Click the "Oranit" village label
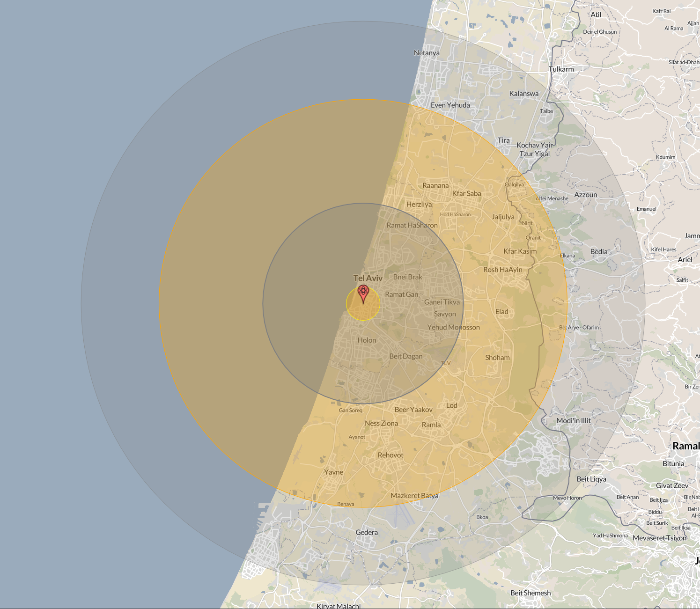700x609 pixels. point(533,238)
